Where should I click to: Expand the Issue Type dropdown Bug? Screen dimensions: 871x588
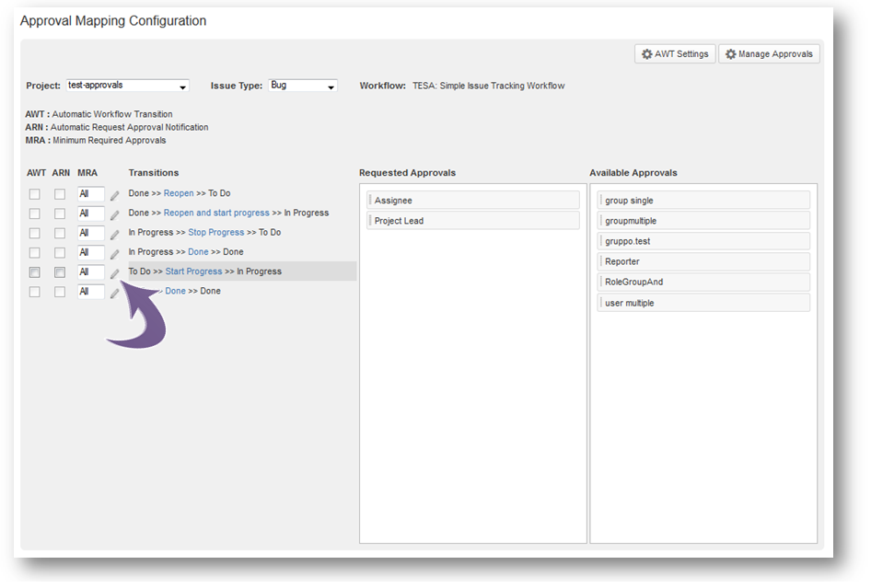pos(303,86)
